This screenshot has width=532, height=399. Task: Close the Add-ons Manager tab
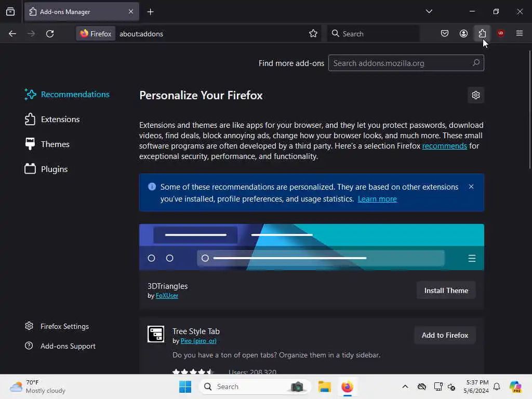131,11
